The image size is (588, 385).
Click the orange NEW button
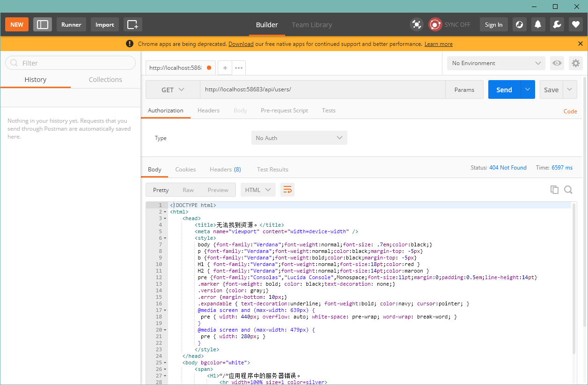coord(17,24)
